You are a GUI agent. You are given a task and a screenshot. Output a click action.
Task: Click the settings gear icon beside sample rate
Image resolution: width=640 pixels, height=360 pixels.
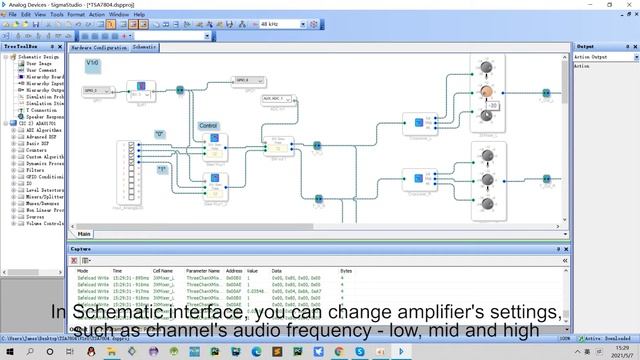(313, 24)
